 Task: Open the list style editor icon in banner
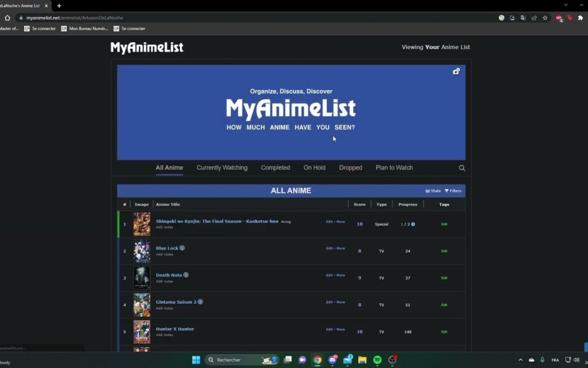tap(456, 71)
